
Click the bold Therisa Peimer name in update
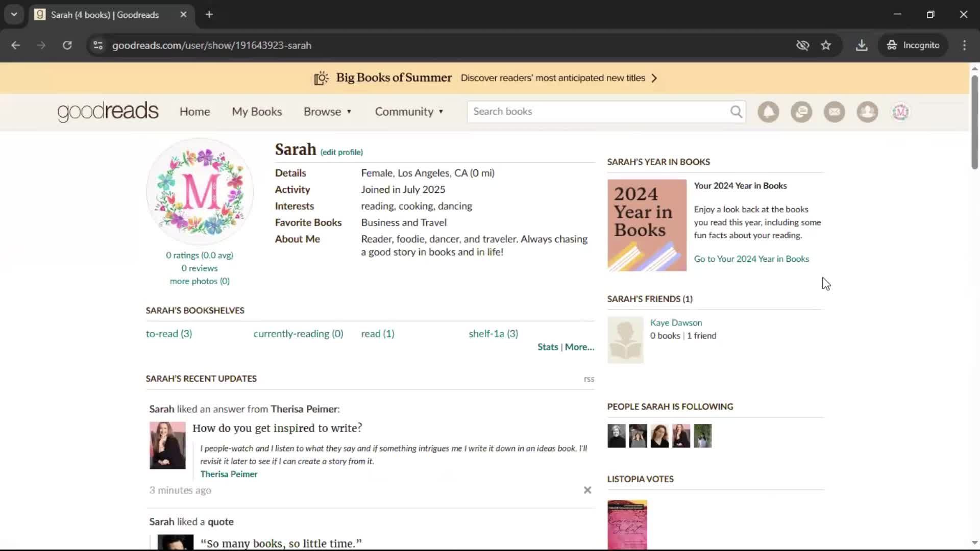304,409
